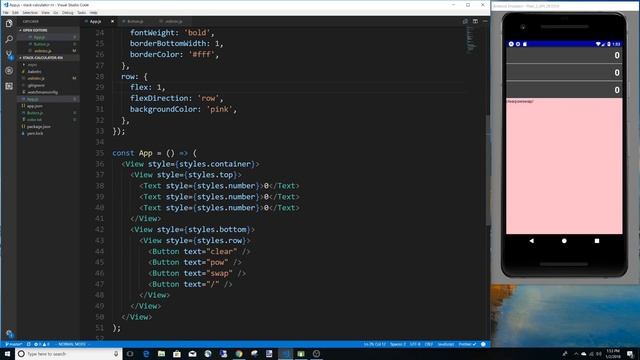Select App.js in Open Editors list

click(x=48, y=37)
